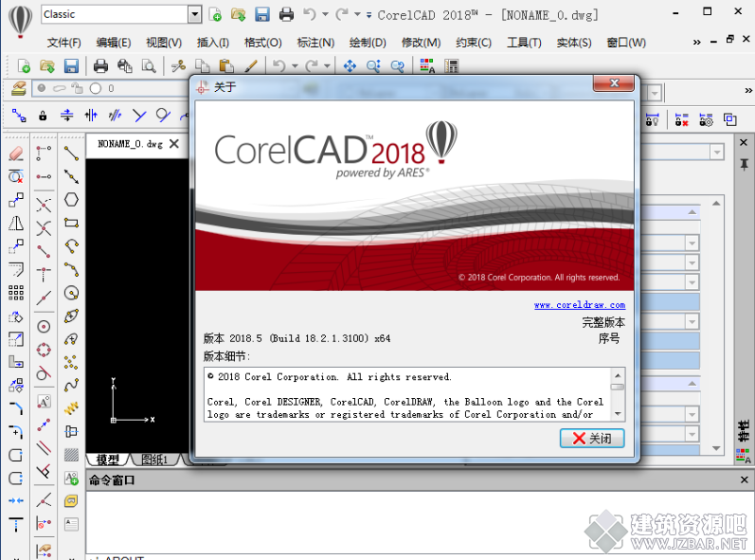The image size is (755, 560).
Task: Click the Zoom Previous toolbar icon
Action: pyautogui.click(x=398, y=65)
